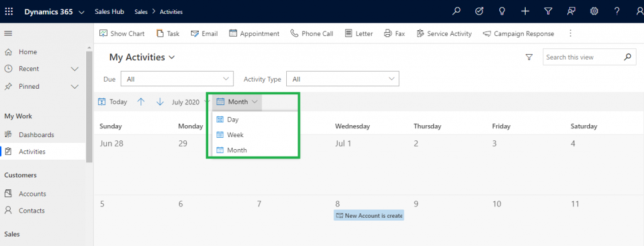Create a new Phone Call activity
The width and height of the screenshot is (644, 246).
coord(312,34)
